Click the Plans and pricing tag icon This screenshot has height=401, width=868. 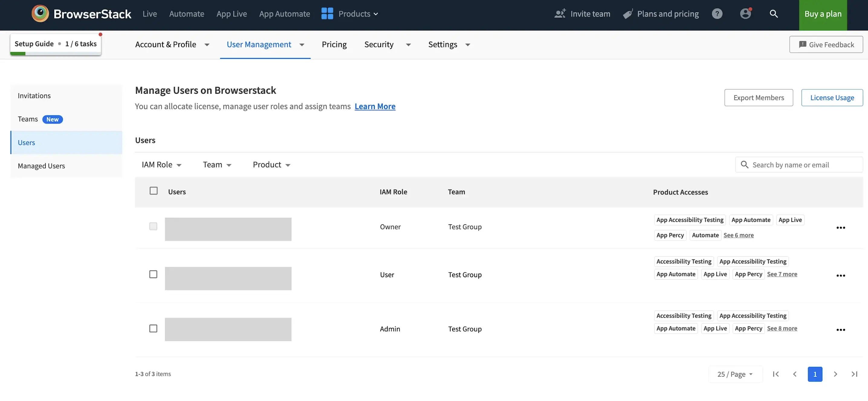(x=628, y=14)
